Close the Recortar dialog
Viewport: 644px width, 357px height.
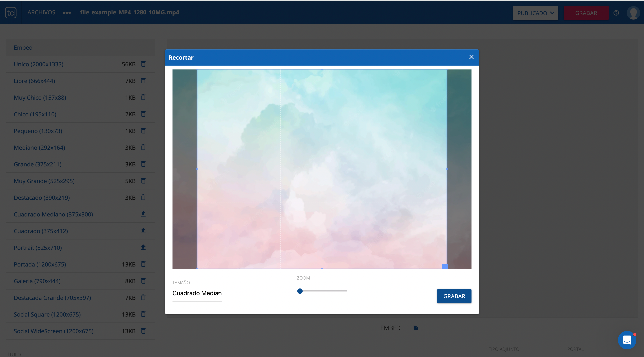point(471,57)
